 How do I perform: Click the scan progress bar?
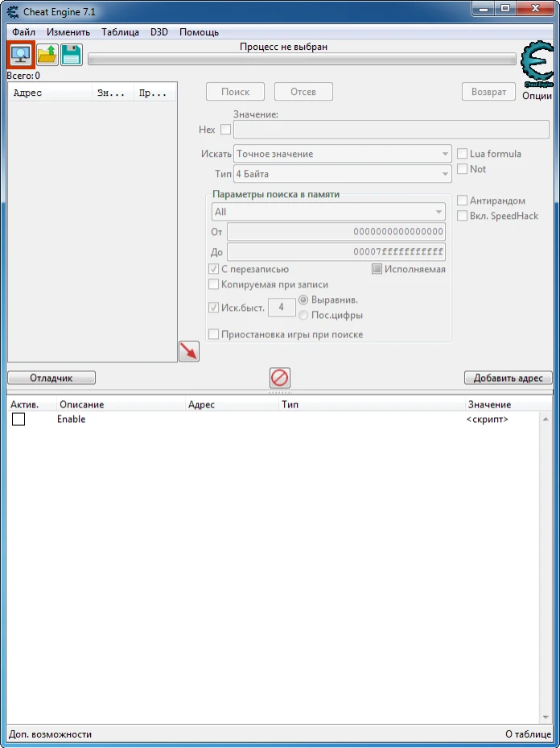303,59
